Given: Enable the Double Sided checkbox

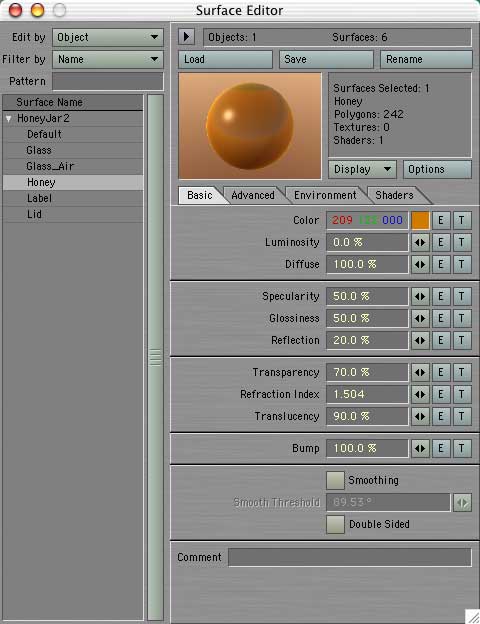Looking at the screenshot, I should [335, 524].
